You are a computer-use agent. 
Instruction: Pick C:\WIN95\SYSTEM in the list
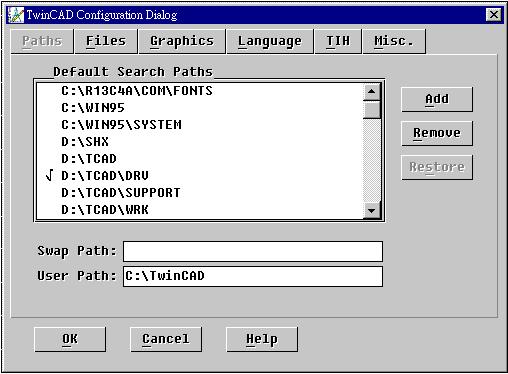(200, 125)
